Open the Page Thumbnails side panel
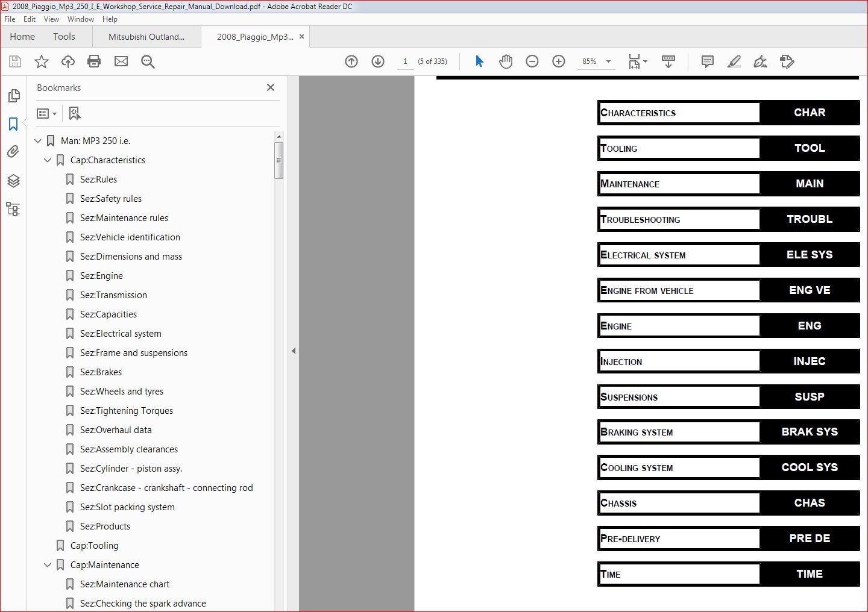 (x=13, y=96)
